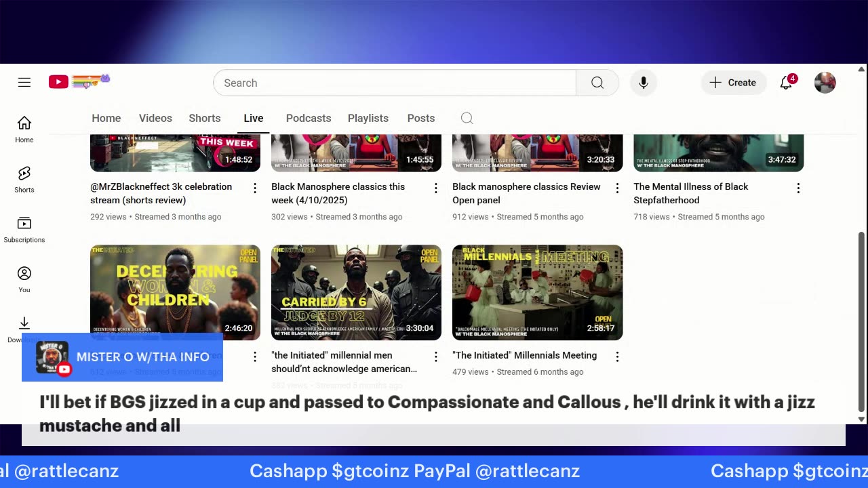Play the thumbnail with duration 3:20:33

tap(537, 152)
